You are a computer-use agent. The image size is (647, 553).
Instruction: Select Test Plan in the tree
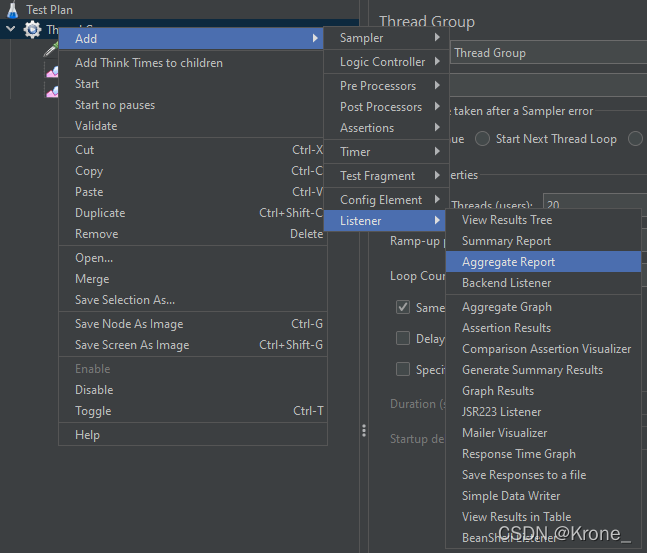click(x=50, y=9)
